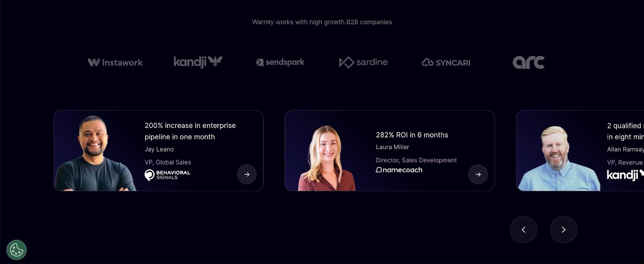Click the arc logo
Viewport: 644px width, 264px height.
click(x=528, y=62)
